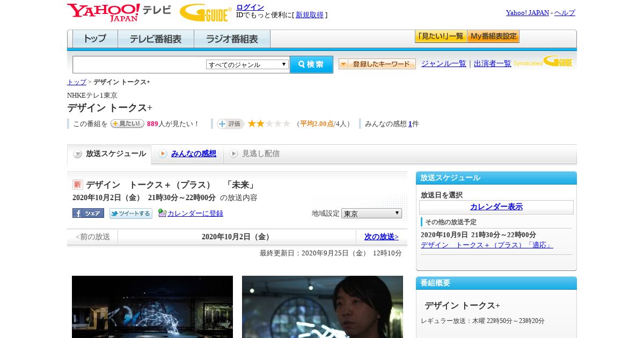Click the play icon beside みんなの感想
Viewport: 644px width, 338px height.
[x=163, y=154]
